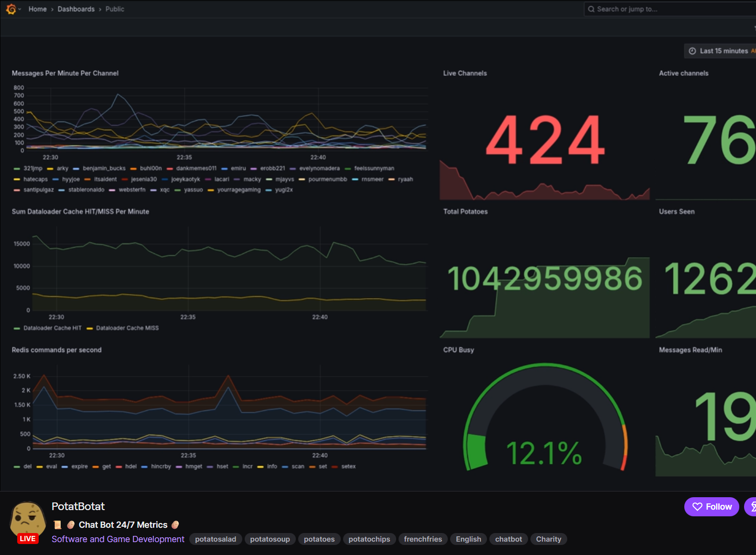756x555 pixels.
Task: Click the 424 Live Channels stat value
Action: [x=545, y=139]
